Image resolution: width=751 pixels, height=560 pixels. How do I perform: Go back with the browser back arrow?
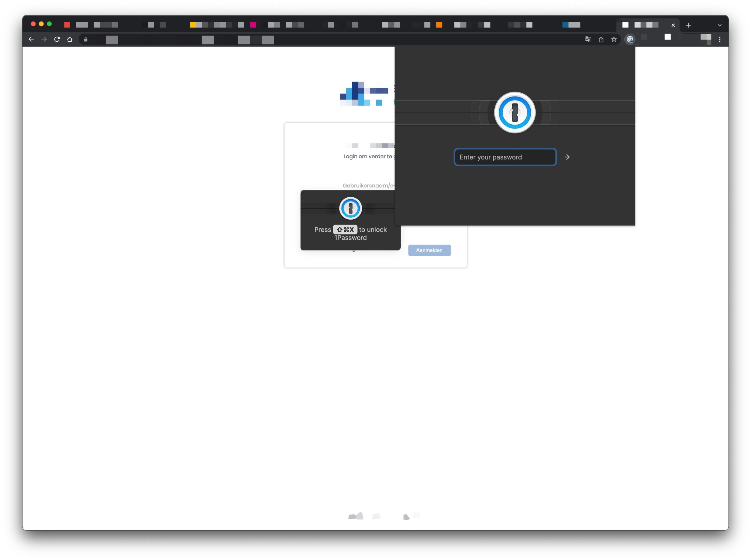[31, 39]
